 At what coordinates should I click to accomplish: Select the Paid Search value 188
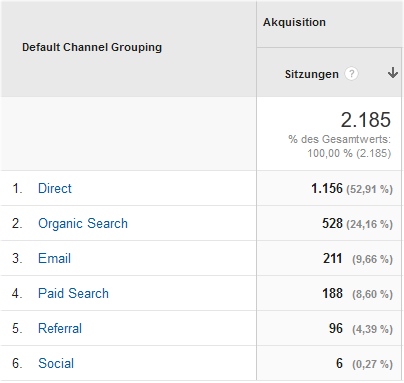pos(332,293)
